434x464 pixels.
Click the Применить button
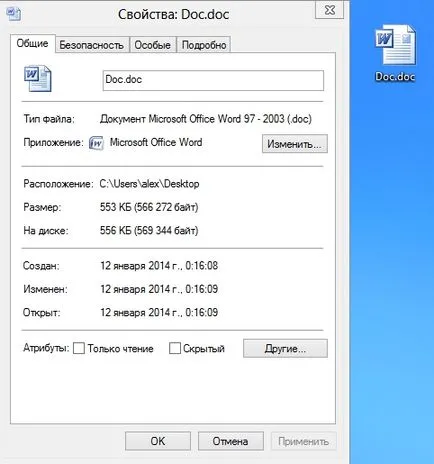tap(303, 441)
